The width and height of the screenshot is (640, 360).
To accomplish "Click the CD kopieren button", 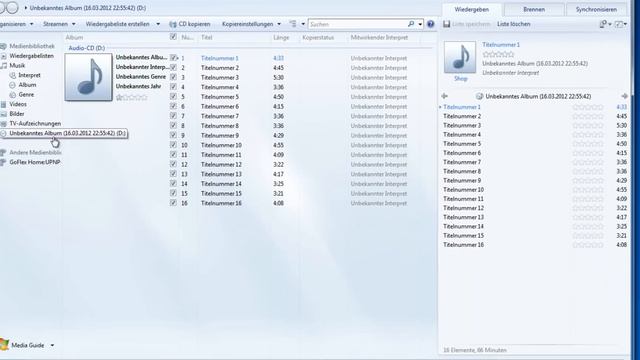I will pyautogui.click(x=190, y=24).
